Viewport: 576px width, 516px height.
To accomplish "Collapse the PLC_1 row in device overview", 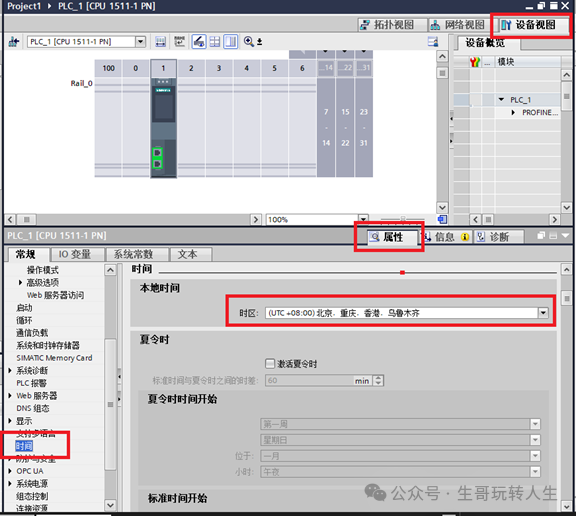I will pos(501,100).
